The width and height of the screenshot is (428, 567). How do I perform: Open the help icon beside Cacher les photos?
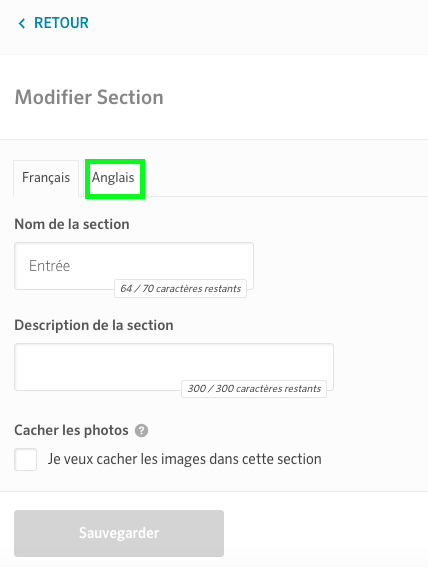141,431
